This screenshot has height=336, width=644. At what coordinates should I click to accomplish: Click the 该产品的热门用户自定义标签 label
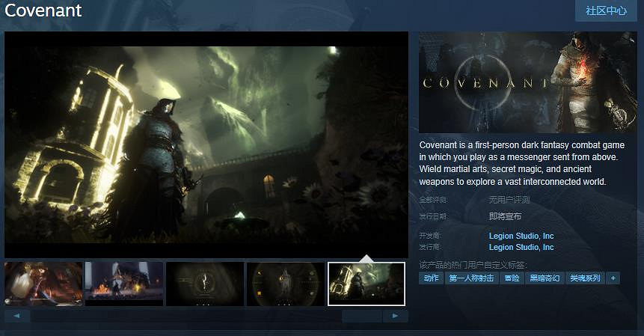pyautogui.click(x=473, y=265)
